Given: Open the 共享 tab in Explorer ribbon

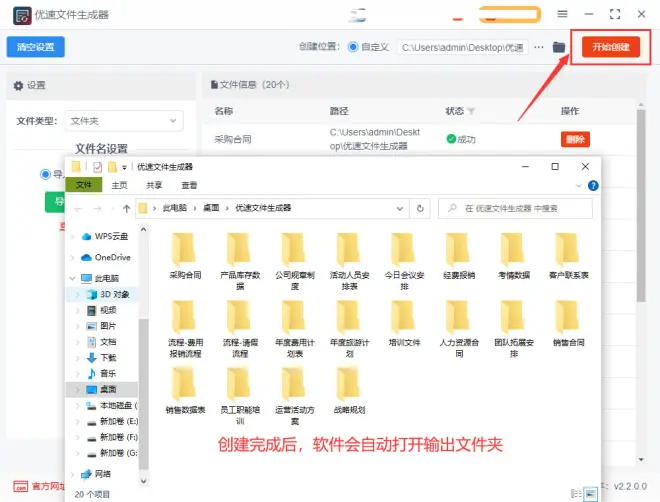Looking at the screenshot, I should click(154, 185).
